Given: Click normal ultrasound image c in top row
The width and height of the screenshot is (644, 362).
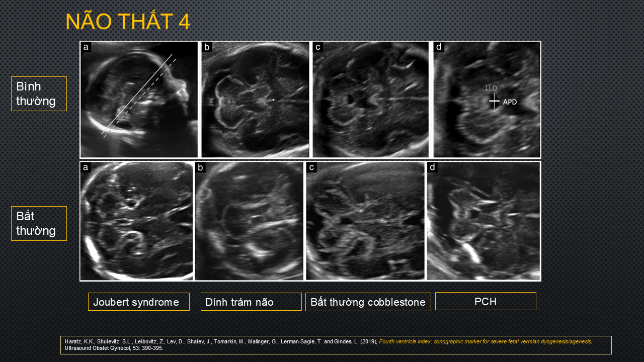Looking at the screenshot, I should [370, 100].
